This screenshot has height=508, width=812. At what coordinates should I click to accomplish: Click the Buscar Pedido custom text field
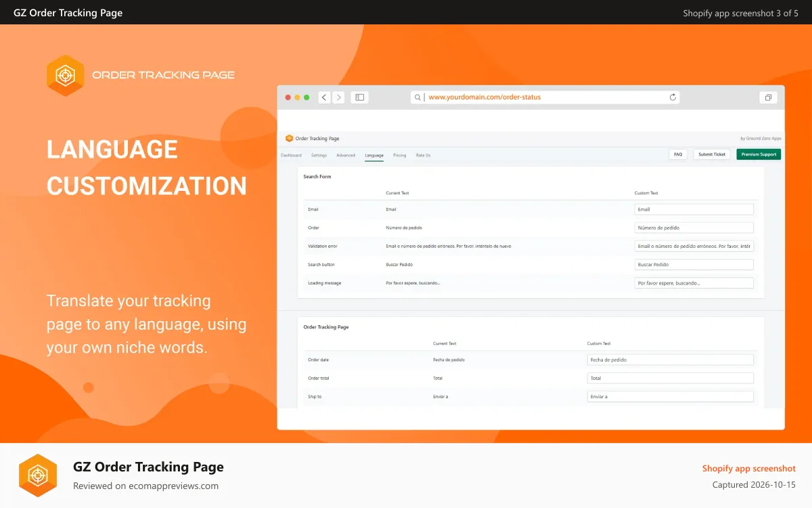(x=694, y=264)
